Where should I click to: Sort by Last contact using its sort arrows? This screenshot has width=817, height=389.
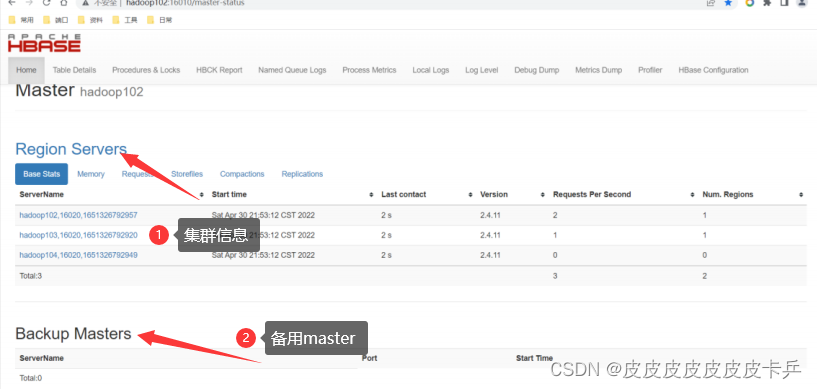point(471,195)
